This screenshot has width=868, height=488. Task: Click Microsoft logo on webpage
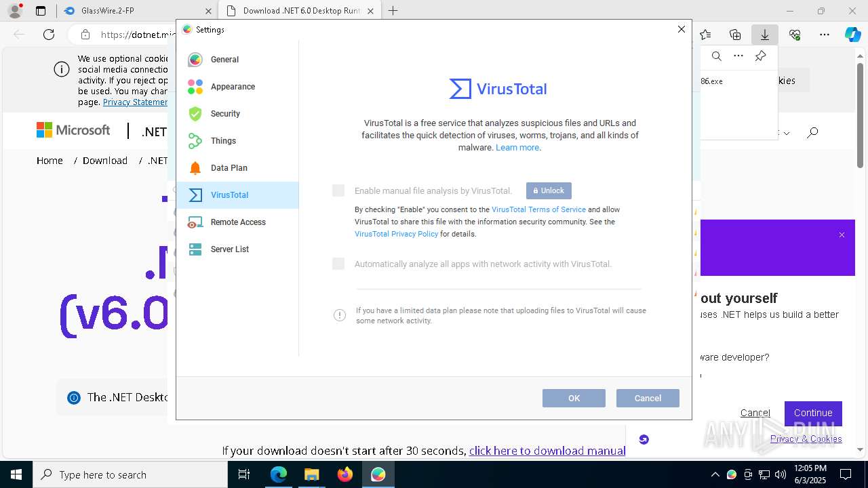pyautogui.click(x=73, y=130)
